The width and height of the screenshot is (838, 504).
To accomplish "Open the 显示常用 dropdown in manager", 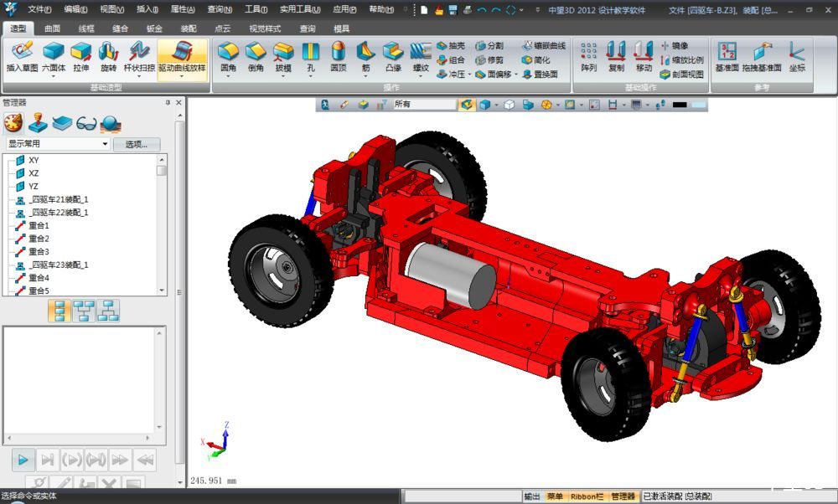I will (105, 144).
